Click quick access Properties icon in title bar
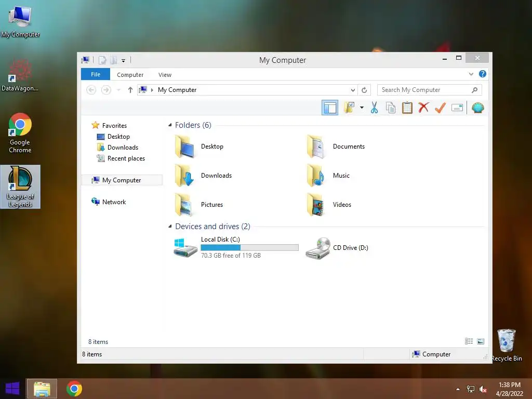This screenshot has height=399, width=532. [x=102, y=60]
